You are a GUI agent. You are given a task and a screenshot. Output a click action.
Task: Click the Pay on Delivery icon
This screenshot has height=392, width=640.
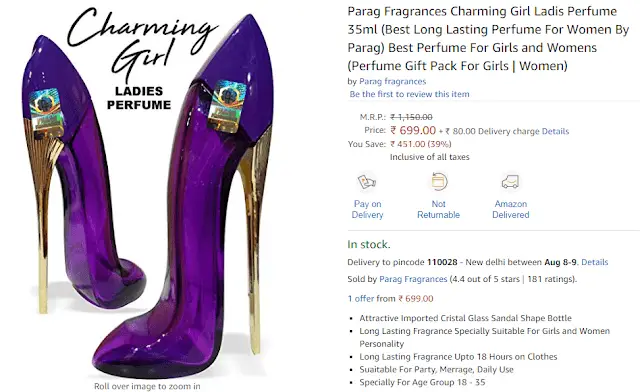click(x=367, y=182)
